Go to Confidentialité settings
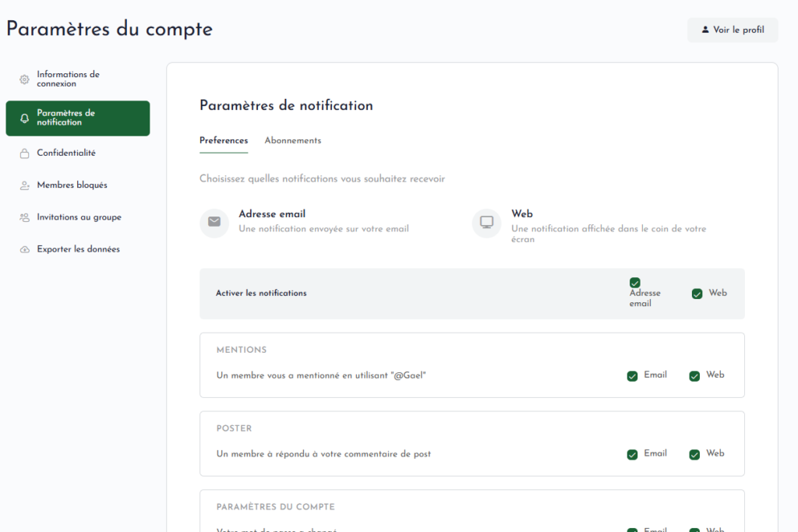Image resolution: width=798 pixels, height=532 pixels. (x=66, y=153)
